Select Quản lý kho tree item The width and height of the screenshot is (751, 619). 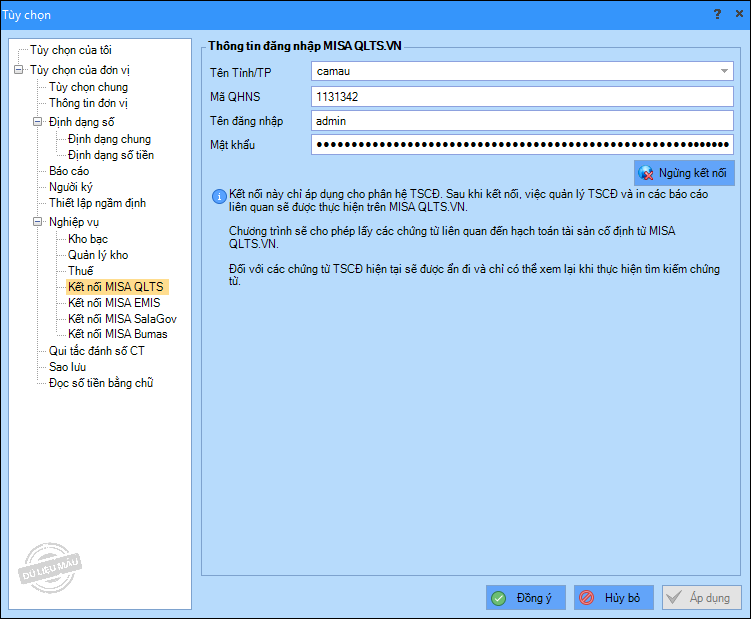click(98, 255)
